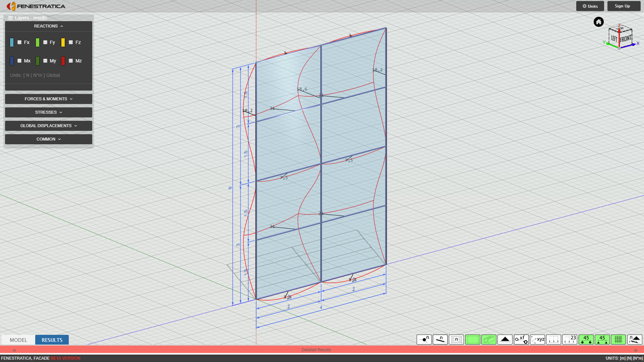The image size is (644, 362).
Task: Switch to the RESULTS tab
Action: (x=52, y=340)
